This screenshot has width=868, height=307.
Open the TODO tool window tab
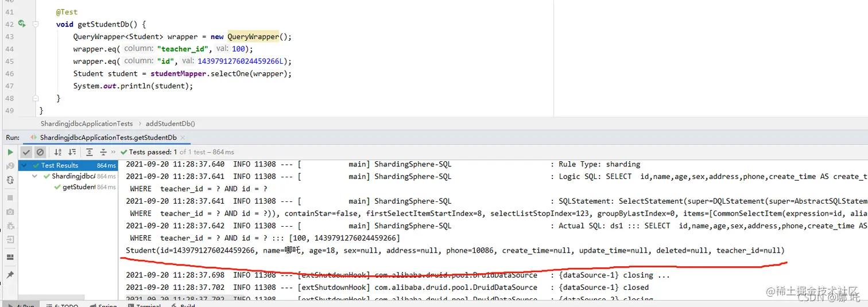tap(62, 305)
